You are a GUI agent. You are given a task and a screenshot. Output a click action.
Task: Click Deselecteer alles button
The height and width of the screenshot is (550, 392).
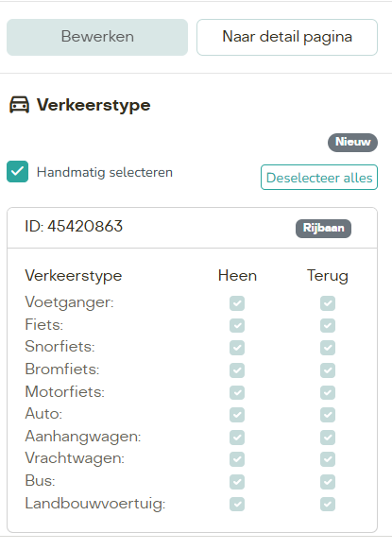319,177
